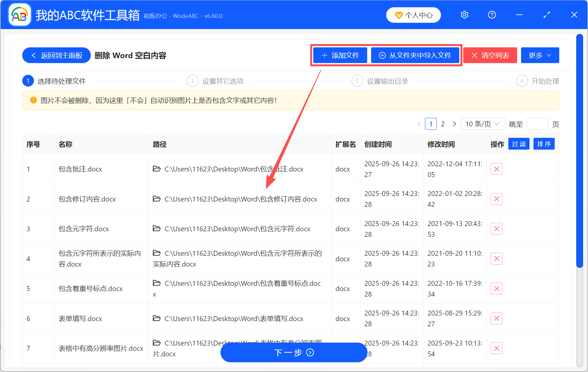Select step 设置其它选项

[x=223, y=81]
